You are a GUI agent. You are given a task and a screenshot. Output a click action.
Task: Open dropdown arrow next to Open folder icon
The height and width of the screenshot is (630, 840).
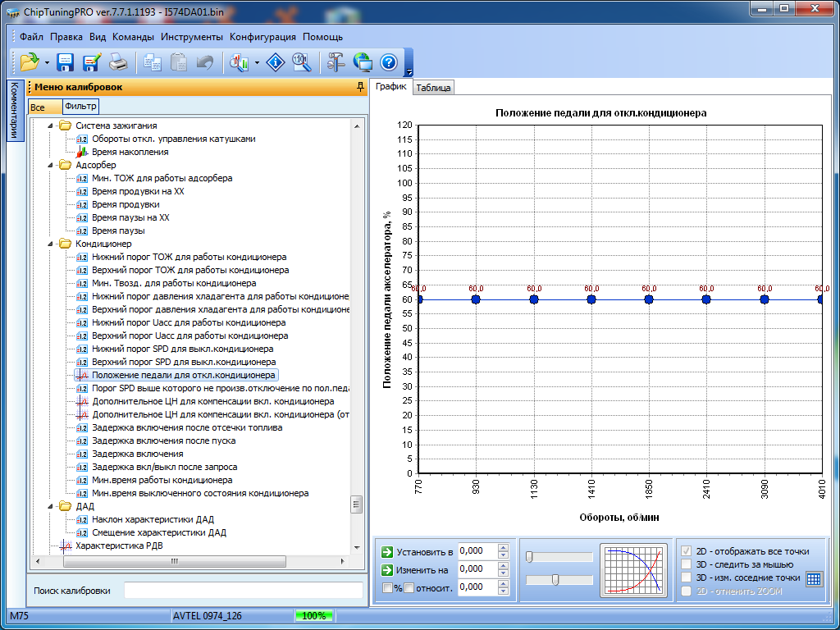point(48,63)
